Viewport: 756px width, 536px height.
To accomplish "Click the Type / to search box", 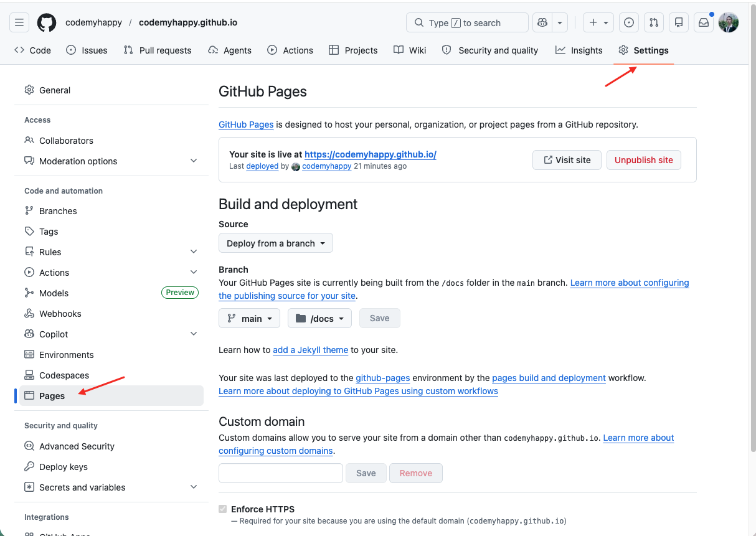I will (467, 22).
